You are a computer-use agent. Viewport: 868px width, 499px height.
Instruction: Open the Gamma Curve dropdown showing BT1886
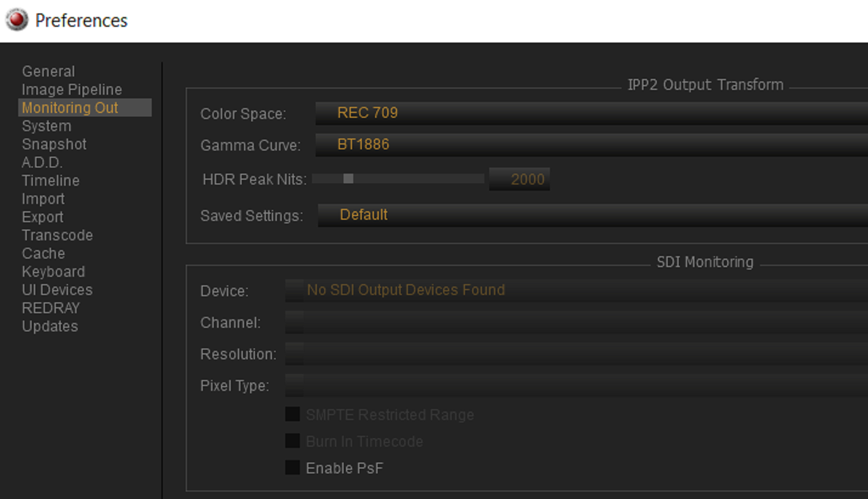point(591,144)
